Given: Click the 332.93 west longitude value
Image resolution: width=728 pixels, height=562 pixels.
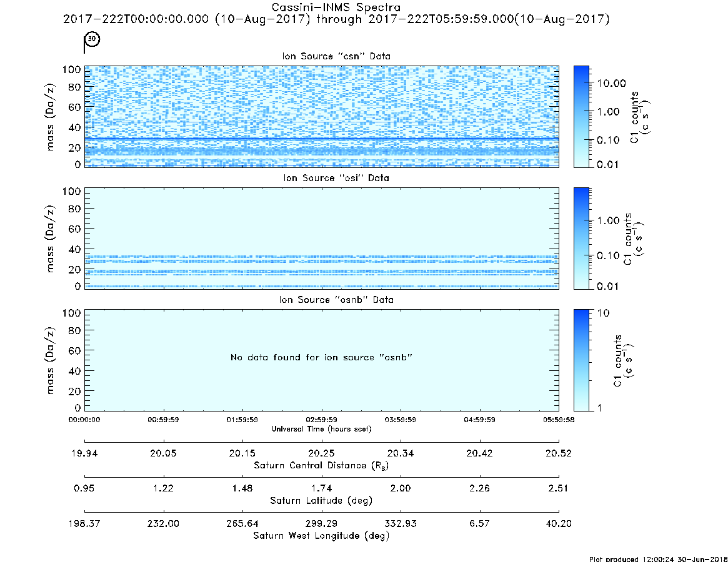Looking at the screenshot, I should (401, 524).
